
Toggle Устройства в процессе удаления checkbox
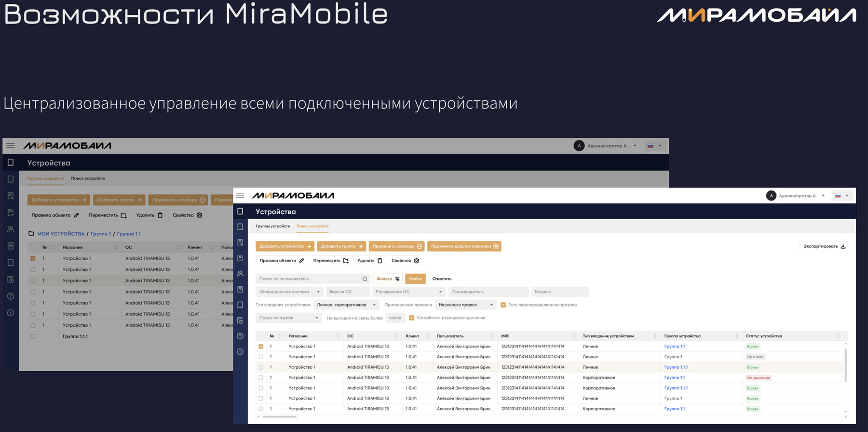tap(412, 318)
